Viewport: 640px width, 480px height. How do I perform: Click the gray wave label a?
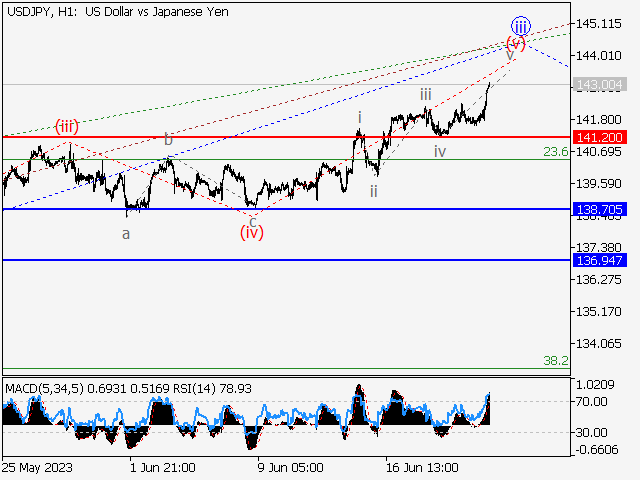pyautogui.click(x=126, y=234)
